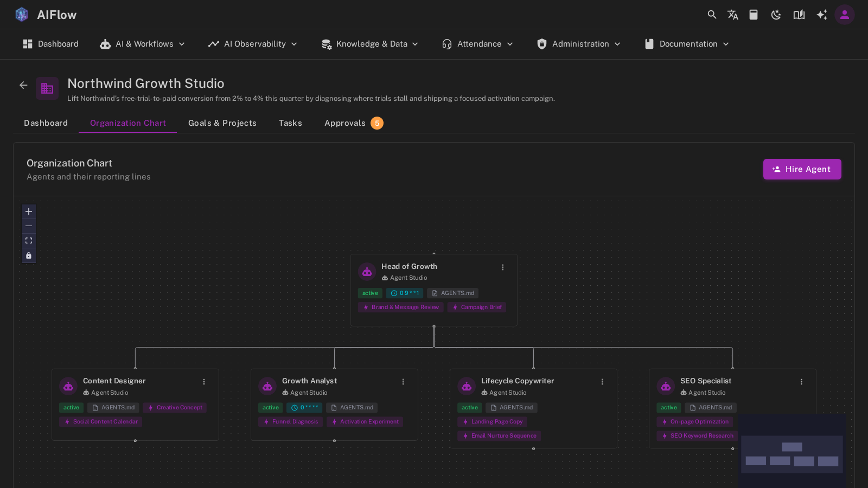
Task: Open the user profile avatar
Action: (845, 15)
